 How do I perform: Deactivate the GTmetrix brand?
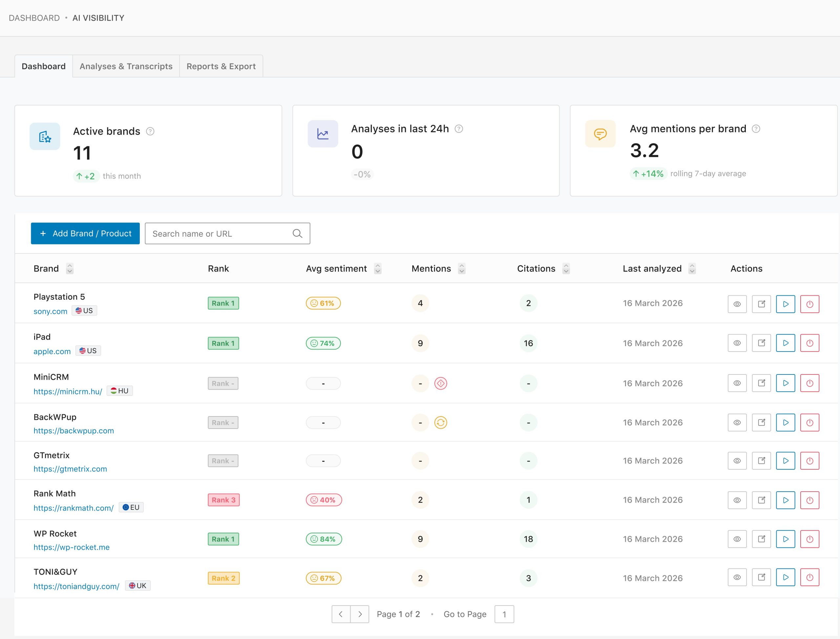(x=809, y=460)
